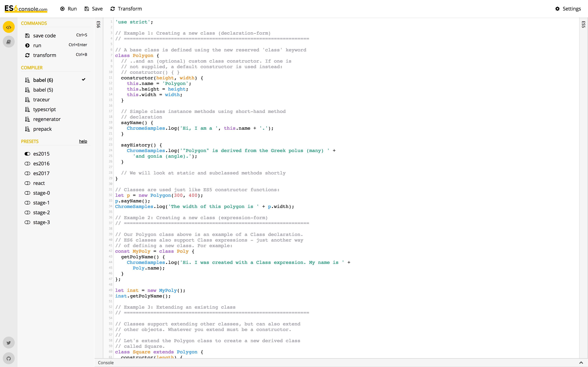
Task: Click Run in the top toolbar
Action: point(69,9)
